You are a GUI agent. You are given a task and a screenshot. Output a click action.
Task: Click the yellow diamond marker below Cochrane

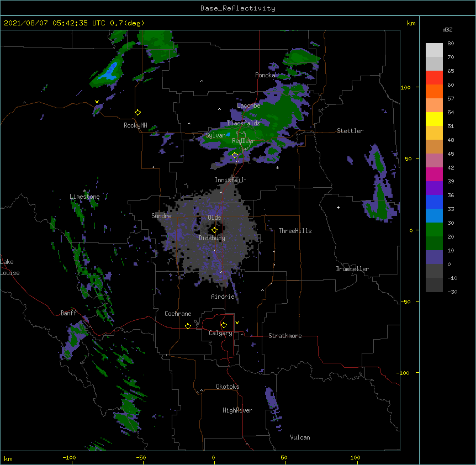[188, 326]
